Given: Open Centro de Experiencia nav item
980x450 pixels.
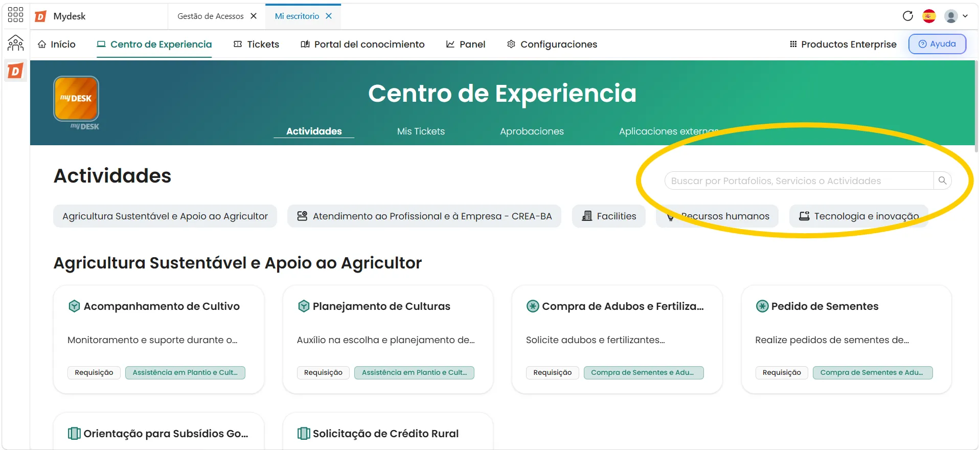Looking at the screenshot, I should [154, 44].
